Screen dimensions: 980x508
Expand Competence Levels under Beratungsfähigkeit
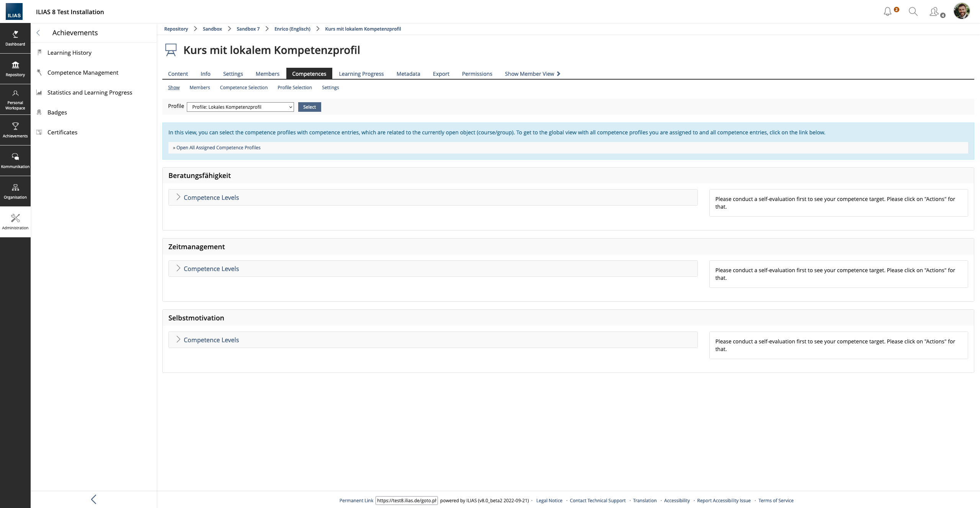tap(211, 198)
